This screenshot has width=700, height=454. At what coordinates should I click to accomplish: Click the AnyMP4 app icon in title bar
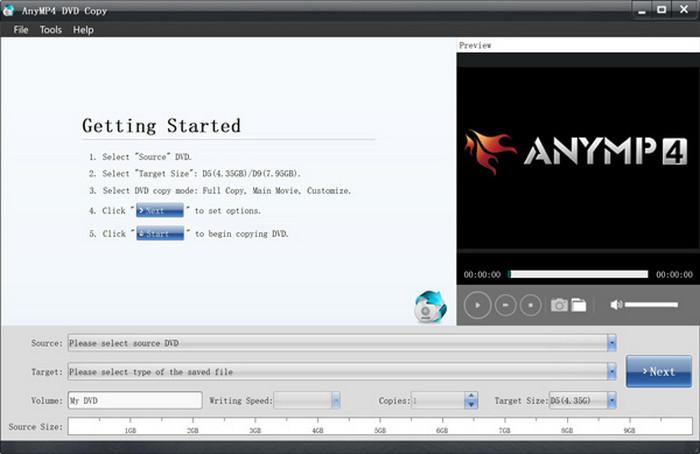9,9
